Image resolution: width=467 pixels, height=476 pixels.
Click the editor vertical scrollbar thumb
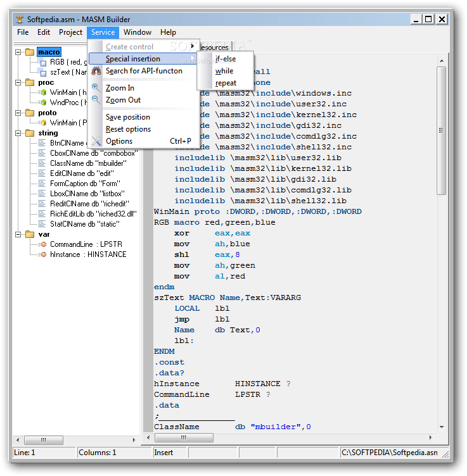(441, 130)
